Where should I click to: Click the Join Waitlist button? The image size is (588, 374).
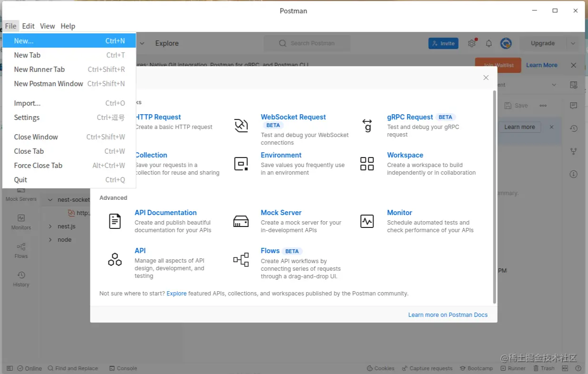tap(498, 65)
